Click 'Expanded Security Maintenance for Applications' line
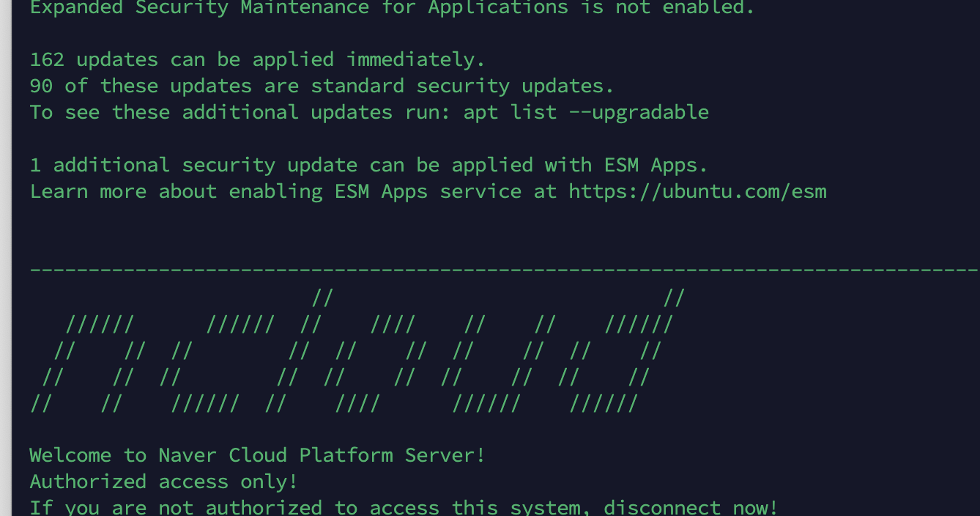The image size is (980, 516). (393, 8)
